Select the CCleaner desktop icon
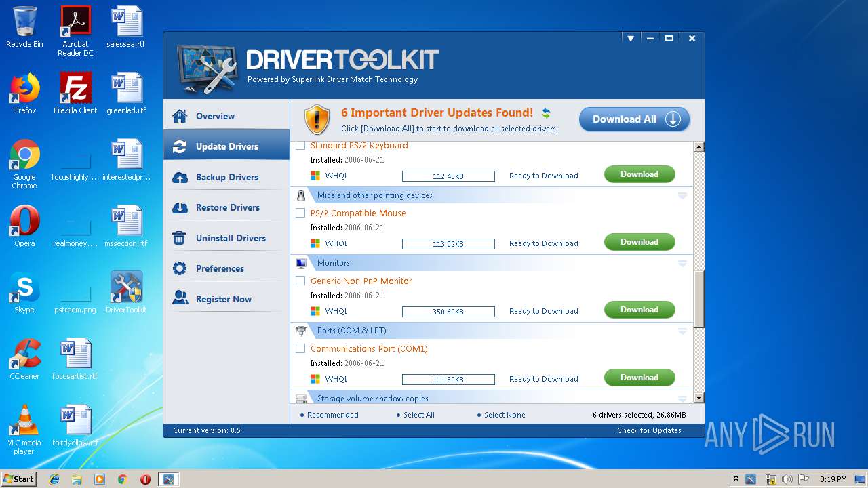The width and height of the screenshot is (868, 488). [24, 359]
